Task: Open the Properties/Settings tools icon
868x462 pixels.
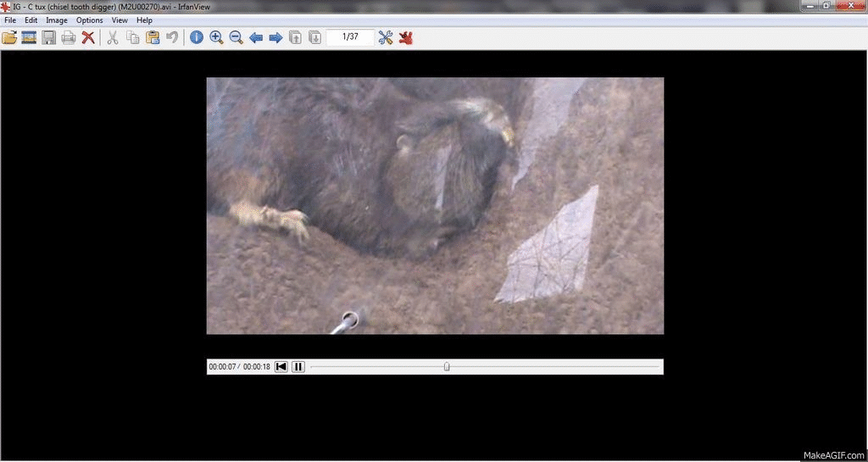Action: coord(386,37)
